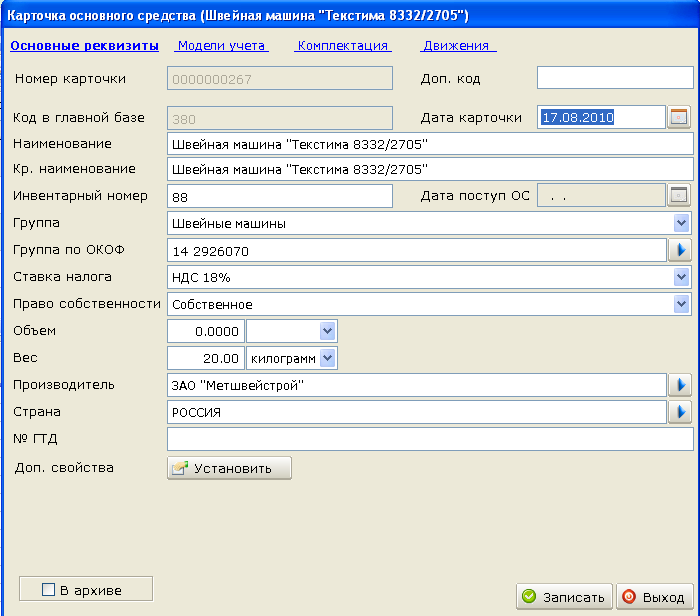700x616 pixels.
Task: Click the red power icon on the Выход button
Action: click(x=629, y=596)
